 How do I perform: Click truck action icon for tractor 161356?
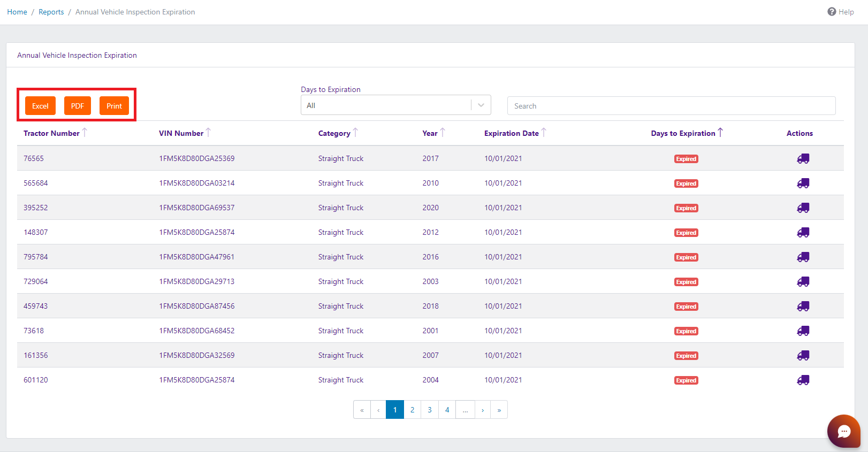(803, 355)
